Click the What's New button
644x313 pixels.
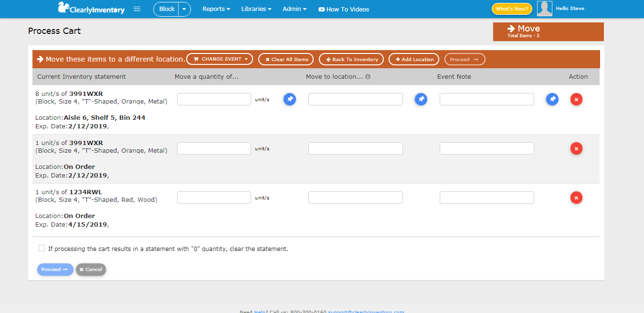pyautogui.click(x=511, y=9)
